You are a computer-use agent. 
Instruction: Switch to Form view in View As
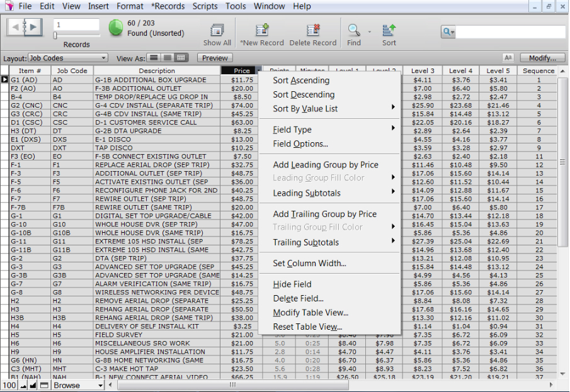pos(154,58)
